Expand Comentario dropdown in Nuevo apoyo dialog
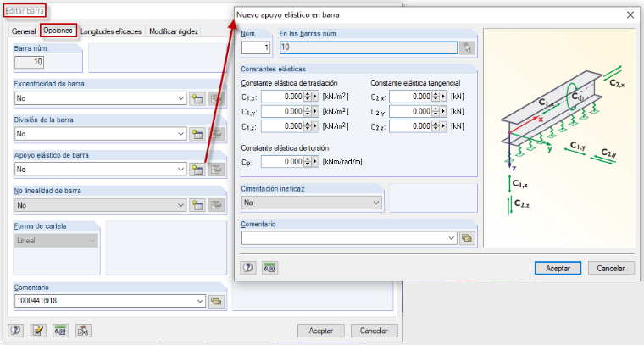This screenshot has height=345, width=644. click(x=452, y=238)
